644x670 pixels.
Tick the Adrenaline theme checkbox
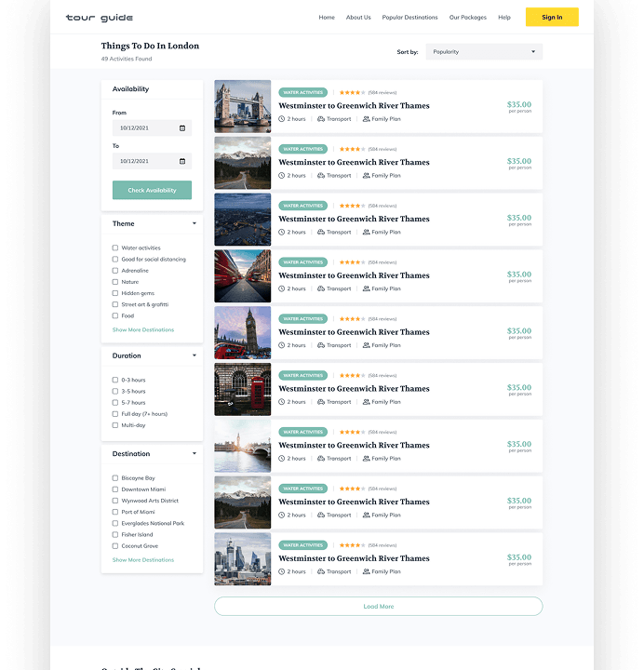tap(115, 271)
